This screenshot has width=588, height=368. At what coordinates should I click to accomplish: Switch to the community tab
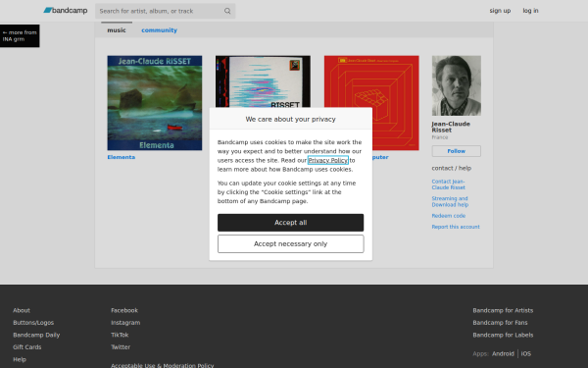159,30
